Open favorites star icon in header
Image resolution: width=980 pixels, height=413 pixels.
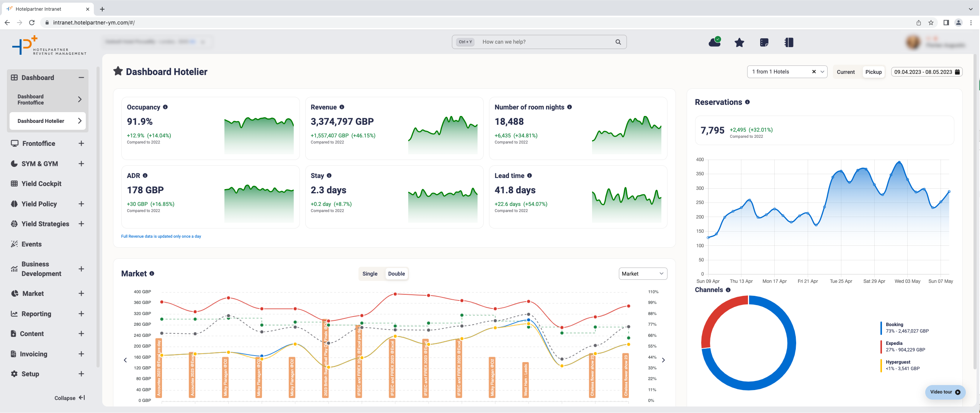(x=739, y=42)
